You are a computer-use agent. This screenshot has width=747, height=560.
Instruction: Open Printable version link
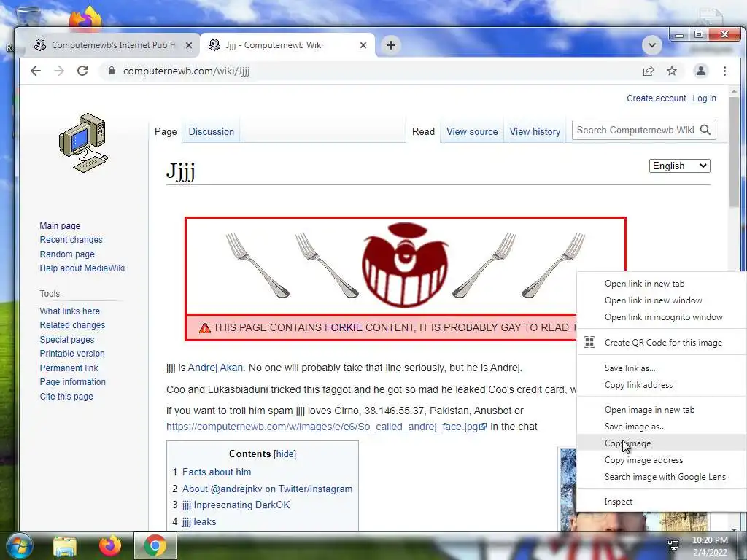click(72, 354)
